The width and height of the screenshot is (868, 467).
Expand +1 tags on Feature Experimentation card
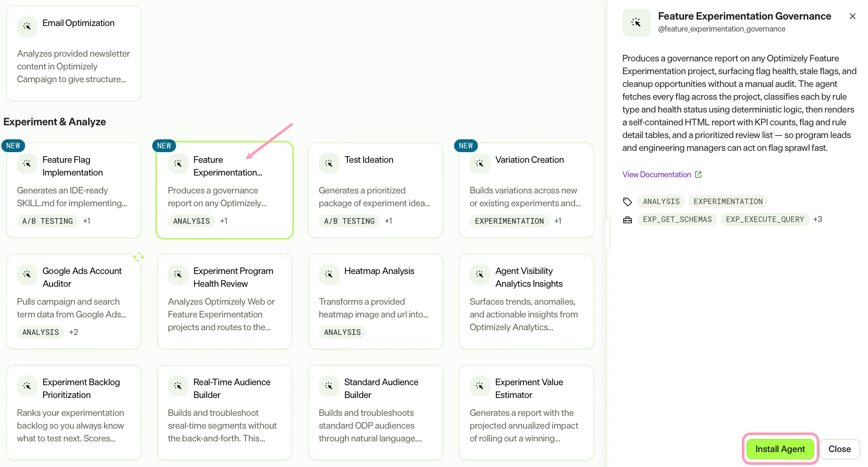click(224, 221)
